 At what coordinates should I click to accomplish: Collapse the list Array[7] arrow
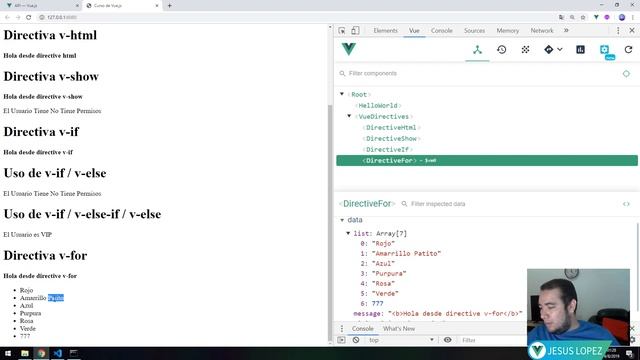coord(348,233)
